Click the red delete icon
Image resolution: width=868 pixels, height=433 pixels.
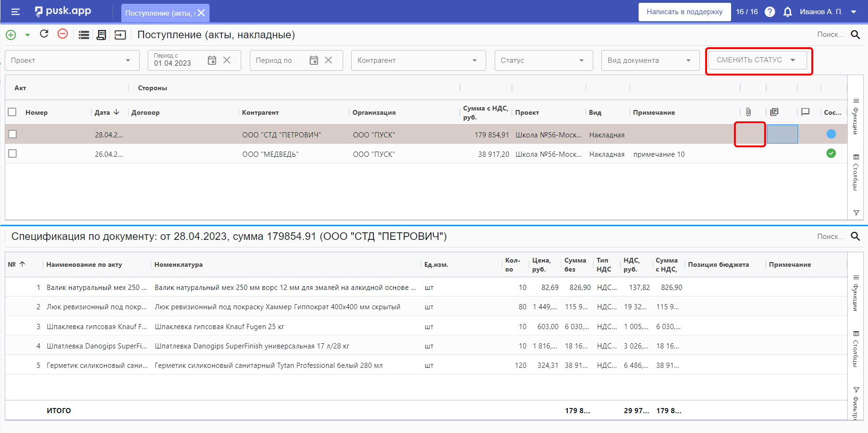point(62,34)
